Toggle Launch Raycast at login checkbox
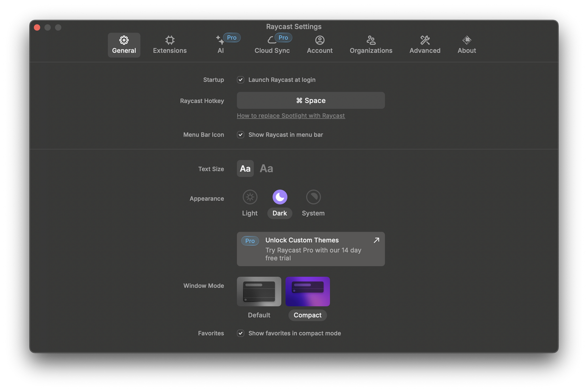 (x=241, y=80)
